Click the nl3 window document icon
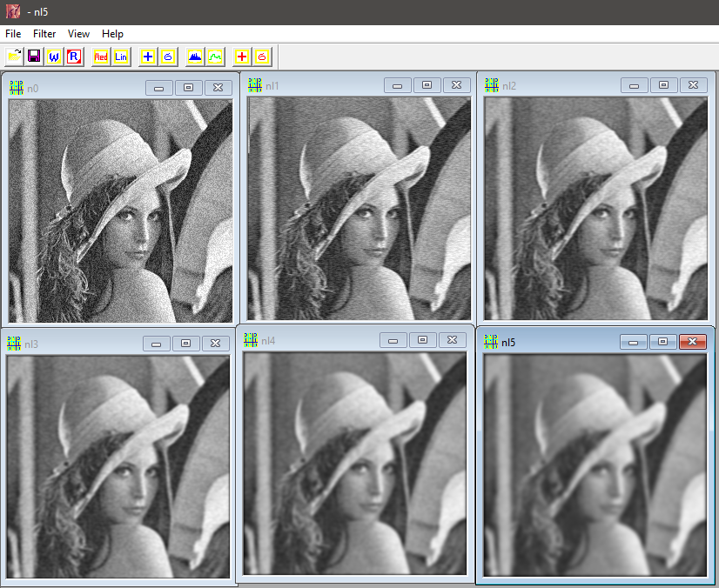Viewport: 719px width, 588px height. tap(14, 344)
